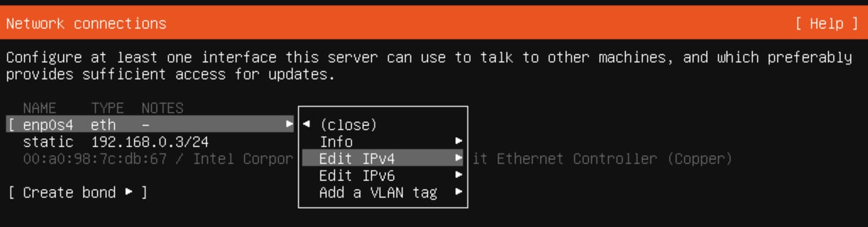Click the right arrow next to Info

[x=458, y=142]
